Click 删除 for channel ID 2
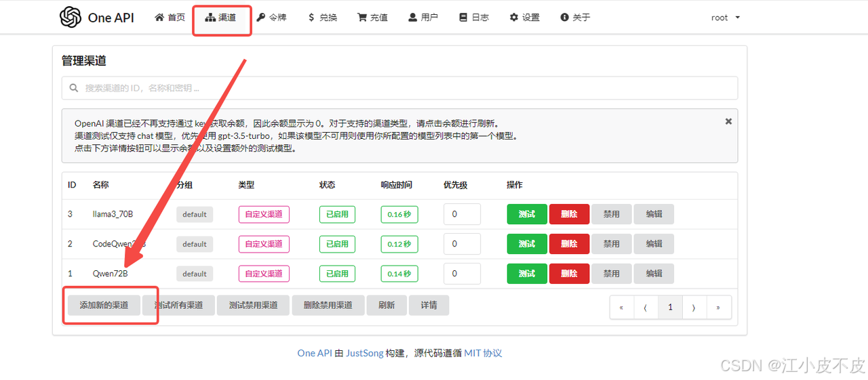Screen dimensions: 868x380 [569, 244]
